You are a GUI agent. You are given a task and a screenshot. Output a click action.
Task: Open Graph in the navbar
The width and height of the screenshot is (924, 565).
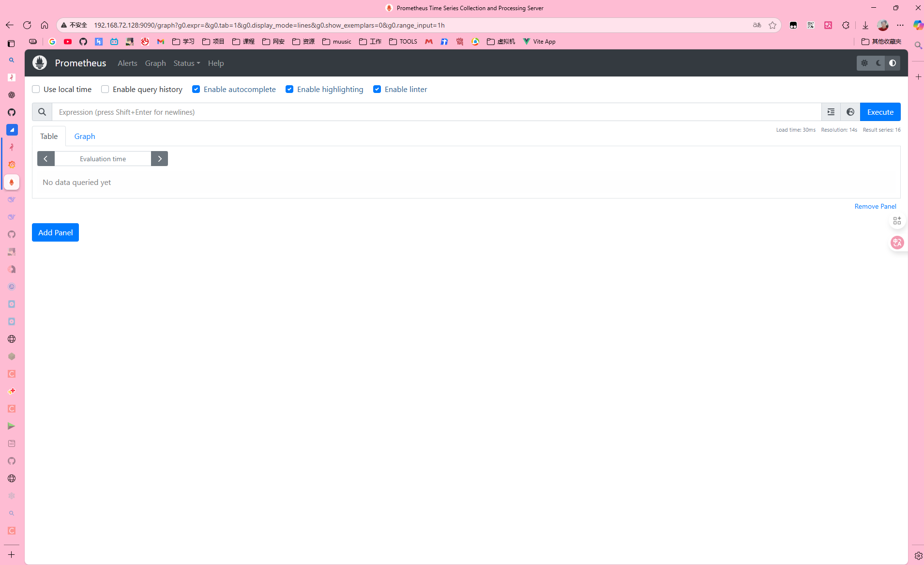[x=155, y=63]
